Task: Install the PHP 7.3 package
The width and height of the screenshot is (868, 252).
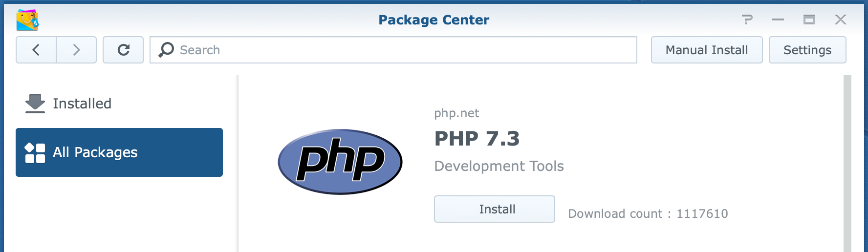Action: 495,209
